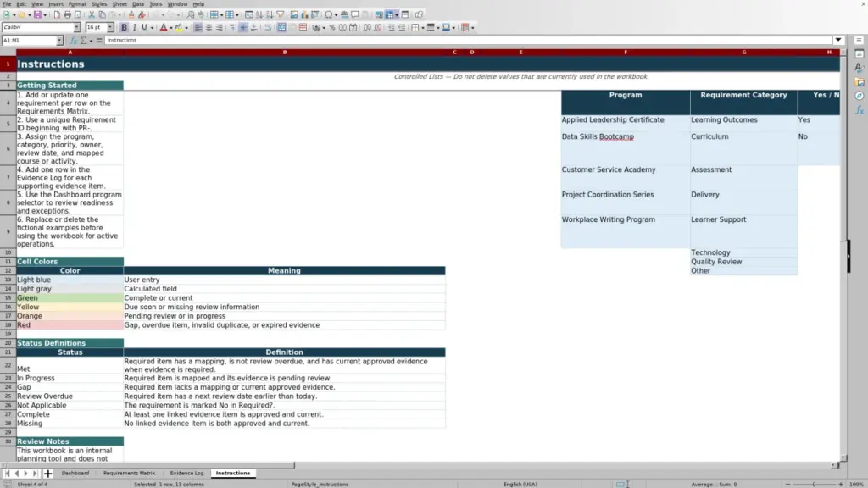Click the Copy icon

[x=103, y=14]
